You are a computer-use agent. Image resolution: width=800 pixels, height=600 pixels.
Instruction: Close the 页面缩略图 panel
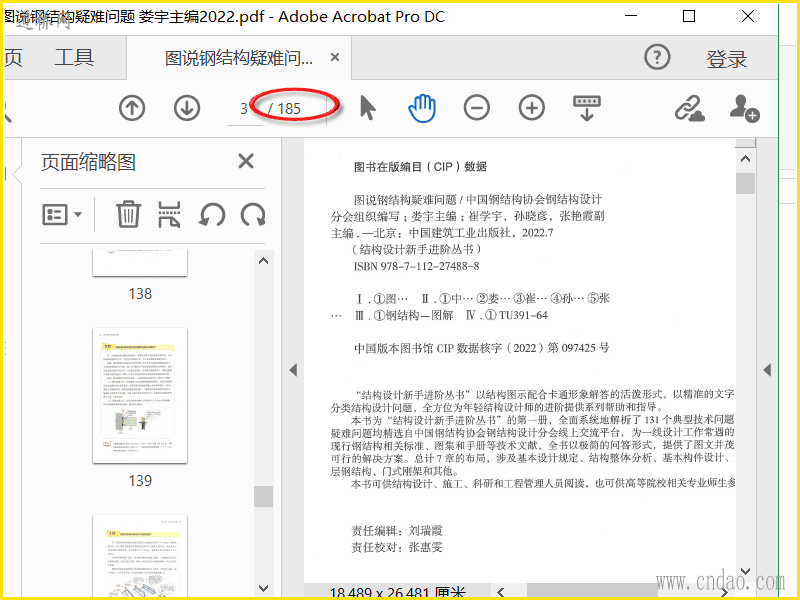pyautogui.click(x=246, y=161)
